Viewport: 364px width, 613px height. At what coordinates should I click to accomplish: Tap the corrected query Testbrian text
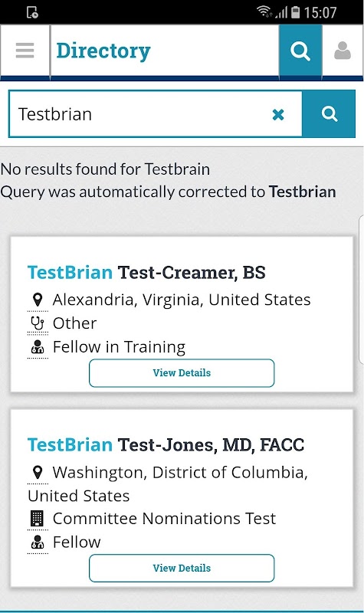[303, 192]
